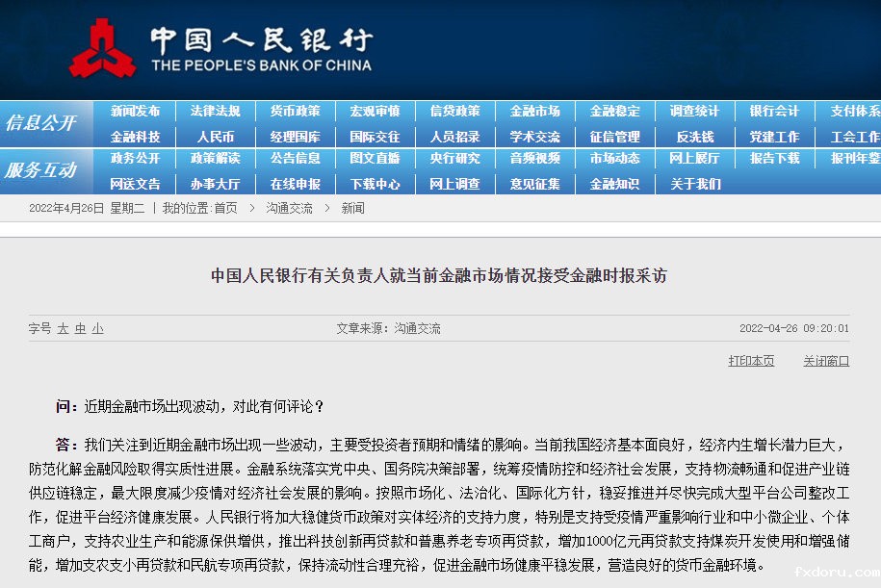Go to the 金融市场 section
The width and height of the screenshot is (881, 588).
click(x=534, y=112)
